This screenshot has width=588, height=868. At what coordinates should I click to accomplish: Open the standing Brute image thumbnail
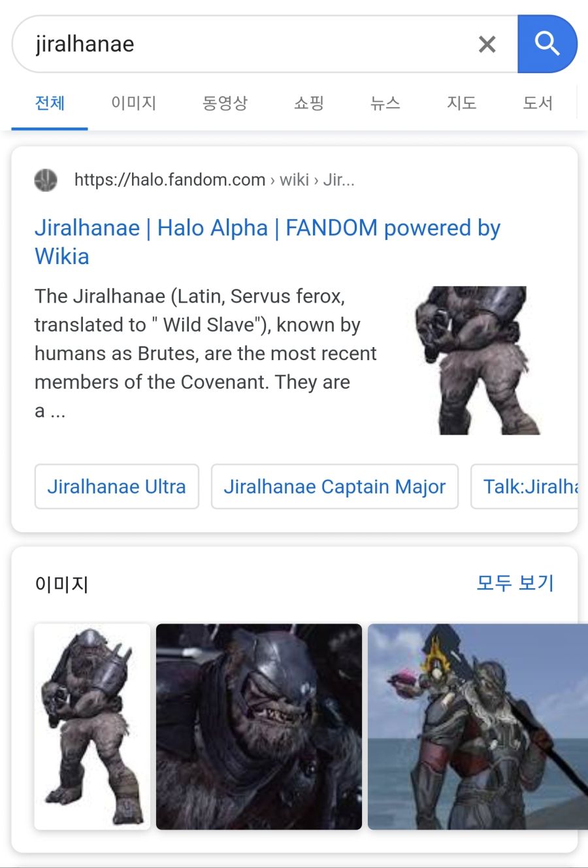pos(92,726)
